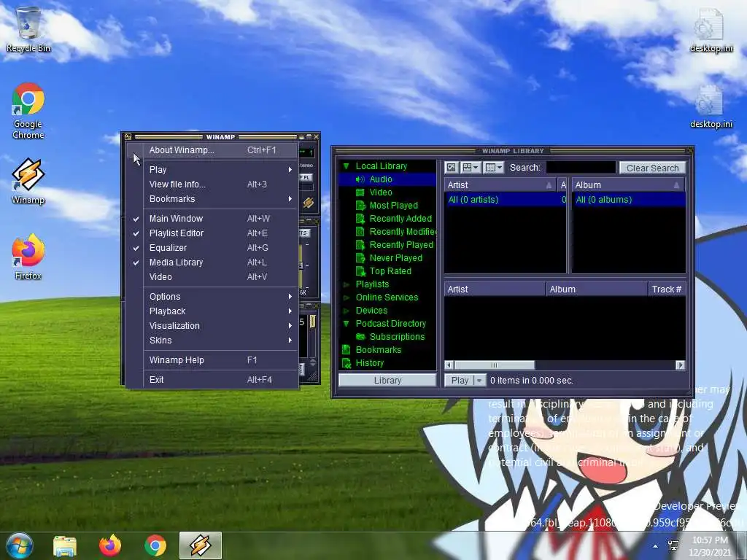Viewport: 747px width, 560px height.
Task: Click the Top Rated star icon
Action: 360,271
